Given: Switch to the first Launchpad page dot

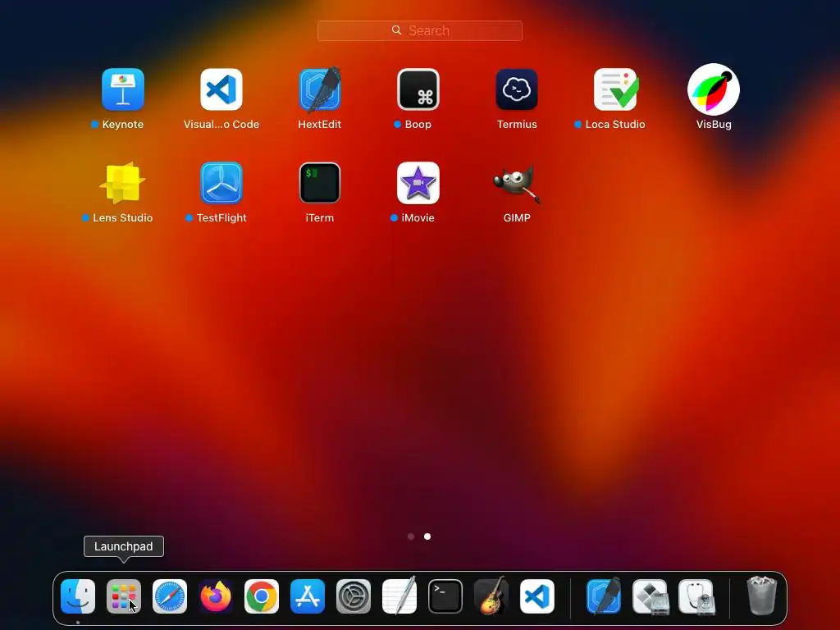Looking at the screenshot, I should click(x=411, y=536).
